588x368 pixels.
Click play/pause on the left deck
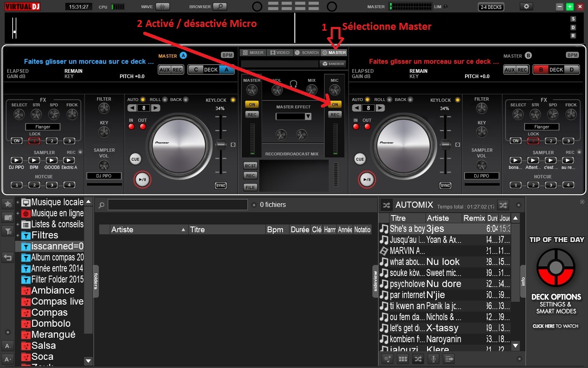pos(143,180)
